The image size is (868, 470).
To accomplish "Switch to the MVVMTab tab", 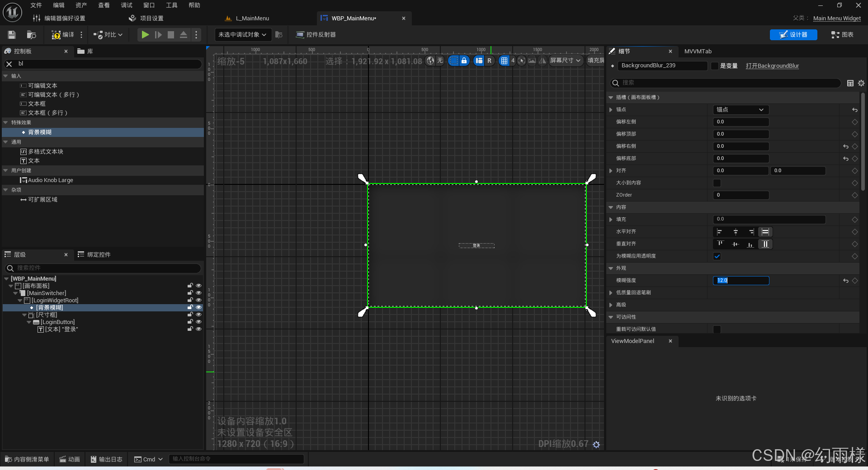I will pyautogui.click(x=698, y=52).
